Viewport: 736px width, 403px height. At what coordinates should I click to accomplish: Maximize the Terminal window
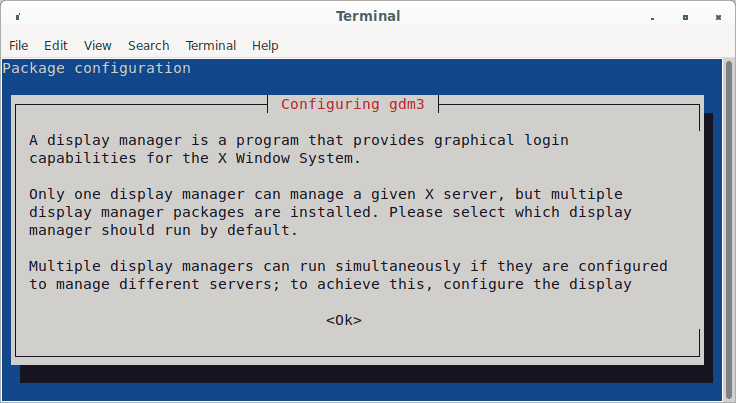pos(685,17)
